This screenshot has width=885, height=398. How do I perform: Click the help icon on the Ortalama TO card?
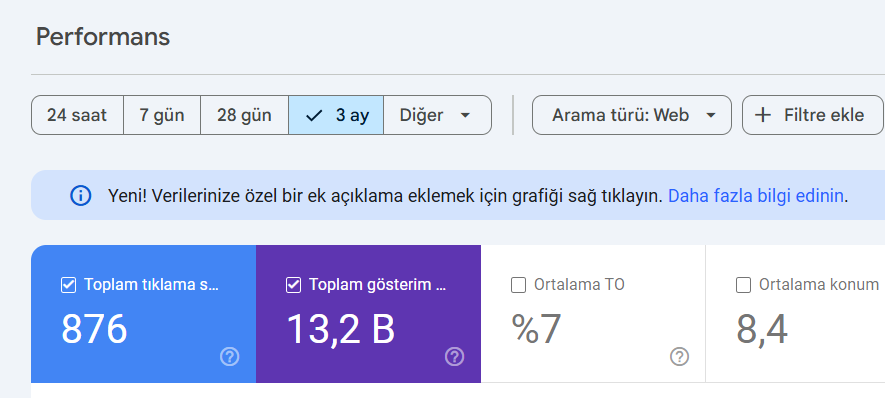point(680,357)
